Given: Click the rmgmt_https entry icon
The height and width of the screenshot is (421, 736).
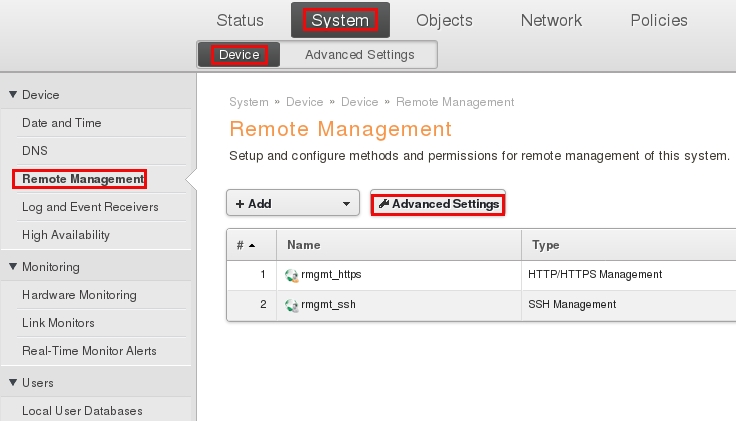Looking at the screenshot, I should click(x=292, y=275).
